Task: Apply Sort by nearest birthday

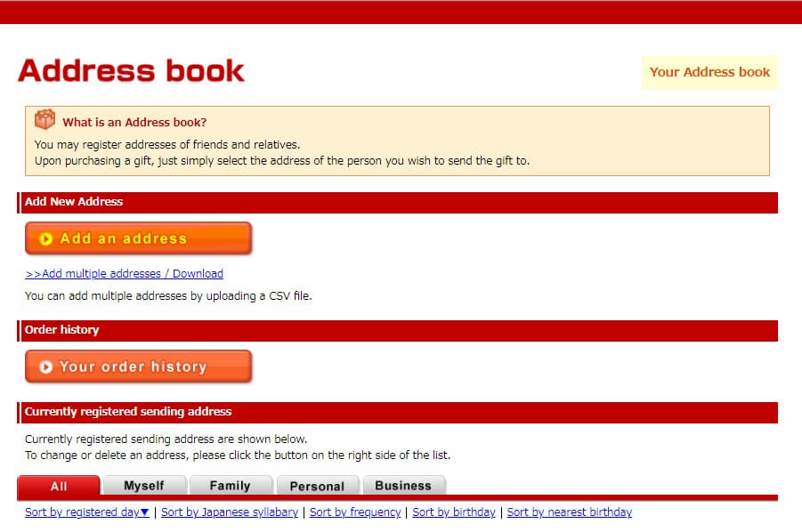Action: tap(569, 512)
